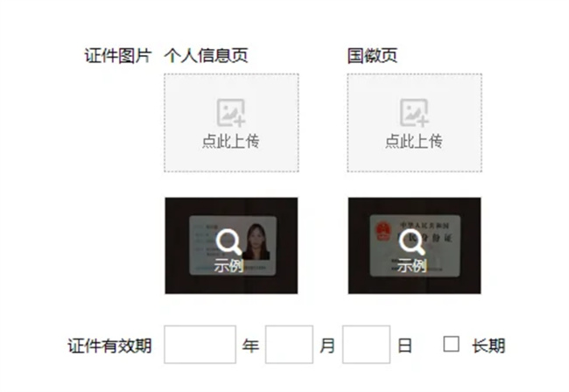Click 点此上传 text in the 个人信息页 box
The image size is (569, 392).
[231, 141]
